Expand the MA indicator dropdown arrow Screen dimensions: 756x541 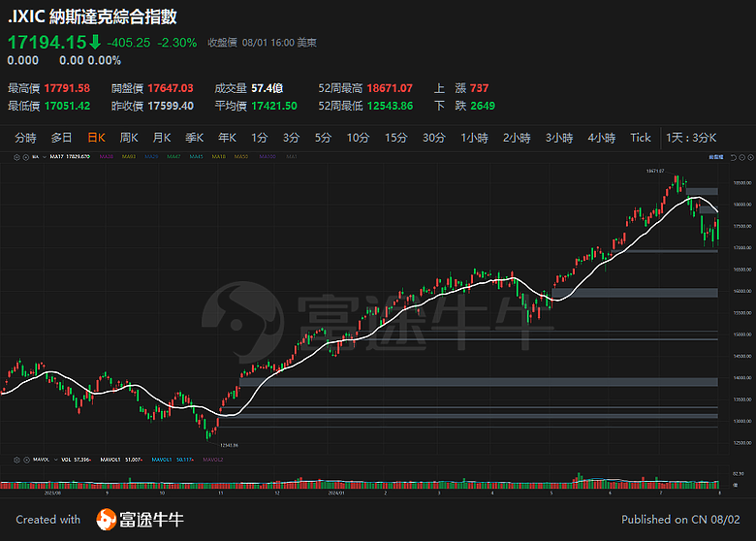[x=45, y=157]
